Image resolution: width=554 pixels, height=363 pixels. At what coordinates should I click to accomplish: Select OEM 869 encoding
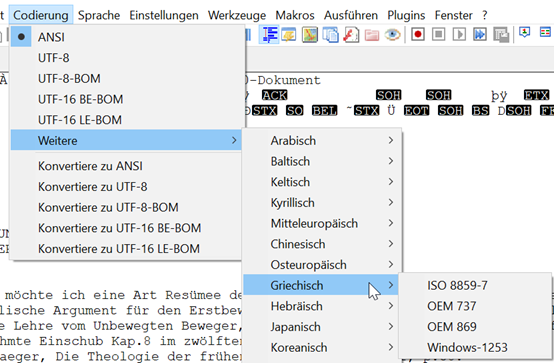point(475,327)
